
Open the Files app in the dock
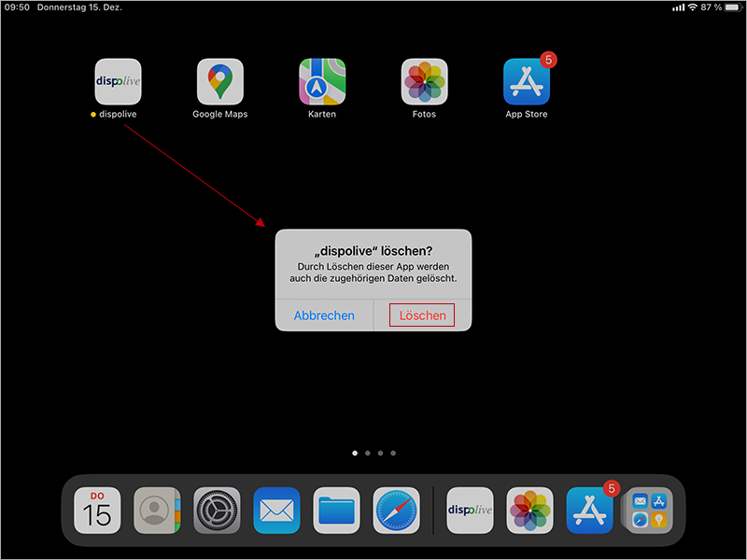point(336,510)
